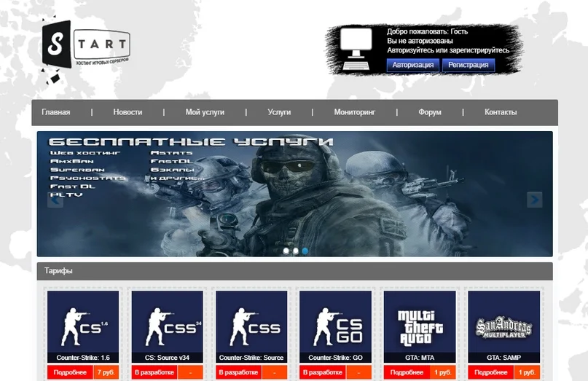The image size is (588, 381).
Task: Click the GTA: SAMP caption
Action: [503, 358]
